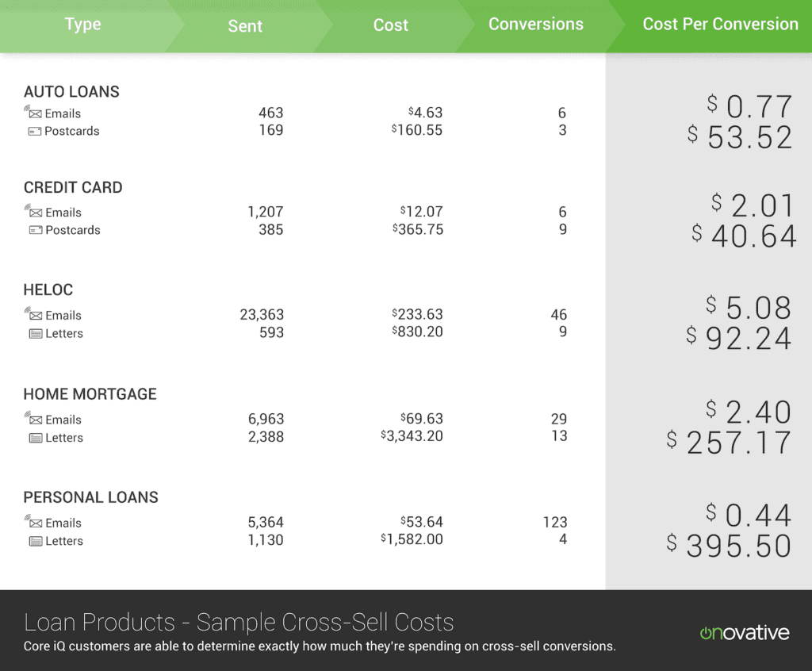
Task: Click the Credit Card Postcards icon
Action: click(36, 230)
